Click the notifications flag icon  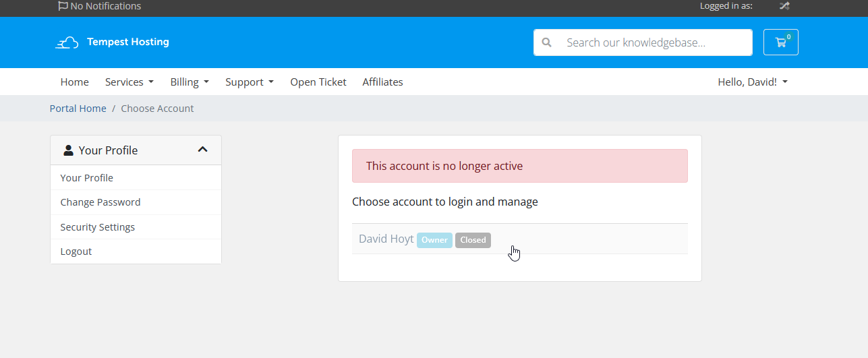[63, 6]
